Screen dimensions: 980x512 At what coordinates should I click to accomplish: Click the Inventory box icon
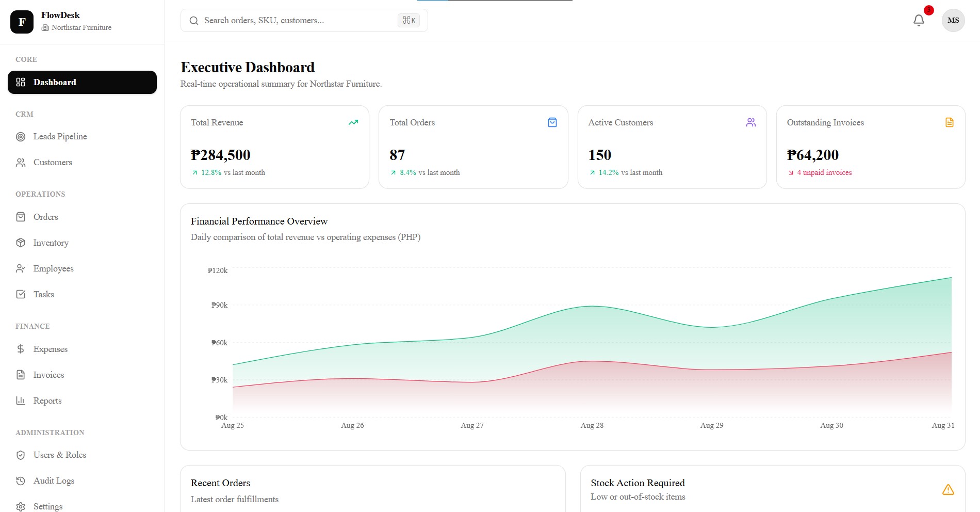21,243
